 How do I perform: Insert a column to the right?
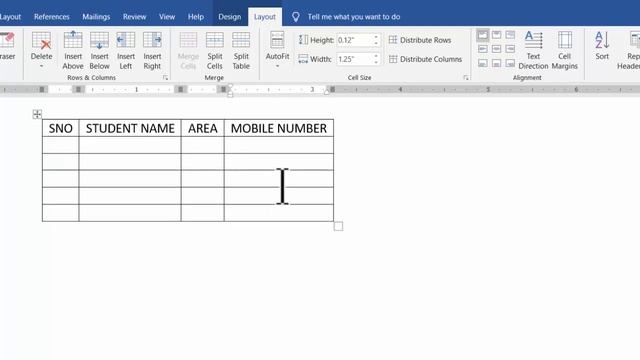(152, 50)
